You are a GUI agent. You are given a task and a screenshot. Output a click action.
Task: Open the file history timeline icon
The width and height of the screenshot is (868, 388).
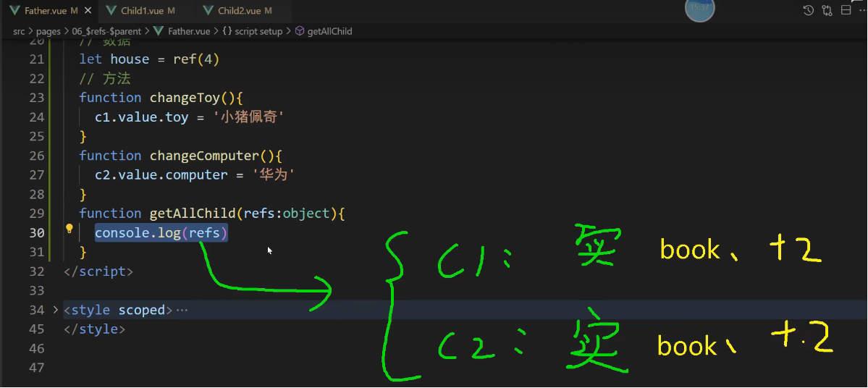[x=808, y=10]
